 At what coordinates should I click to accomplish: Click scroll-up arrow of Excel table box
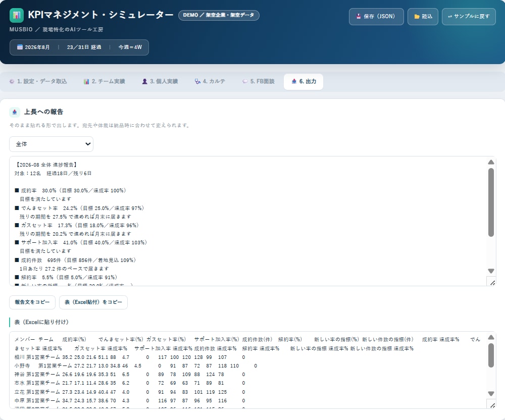click(491, 337)
